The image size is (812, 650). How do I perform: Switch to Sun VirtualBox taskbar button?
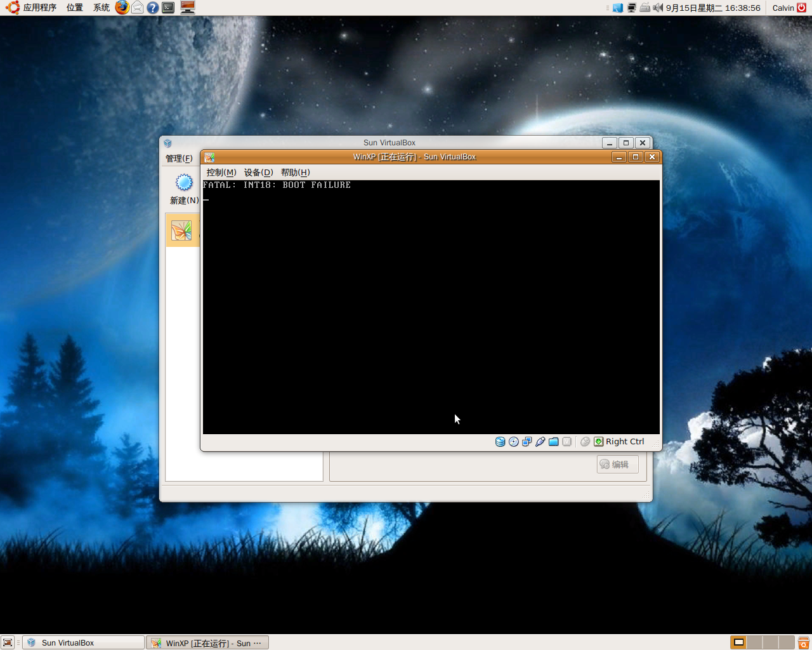click(84, 642)
